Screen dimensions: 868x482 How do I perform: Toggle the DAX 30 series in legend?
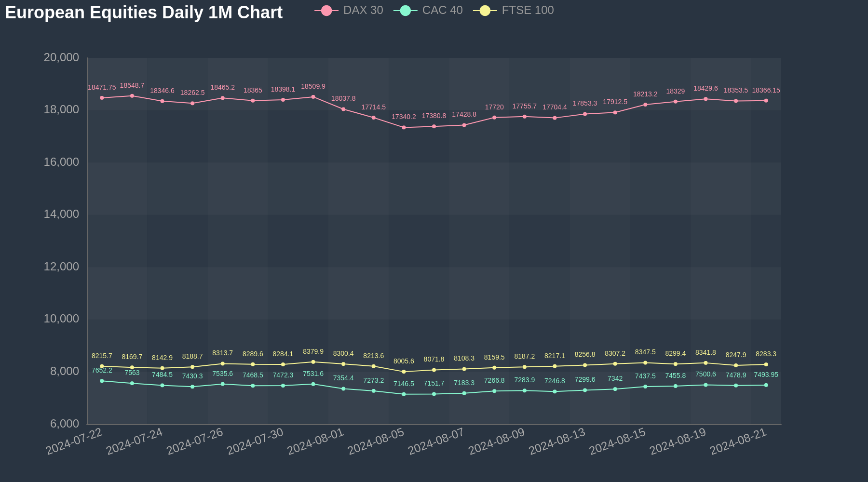349,10
